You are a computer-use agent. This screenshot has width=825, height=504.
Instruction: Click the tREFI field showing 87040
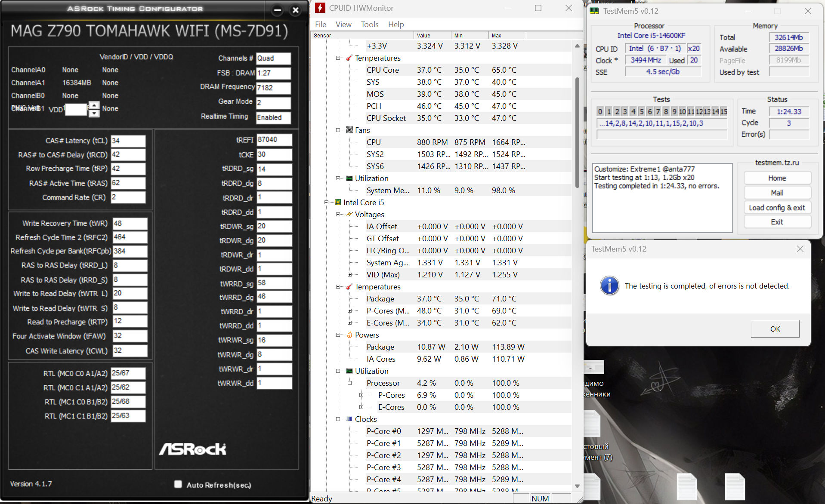[x=275, y=140]
